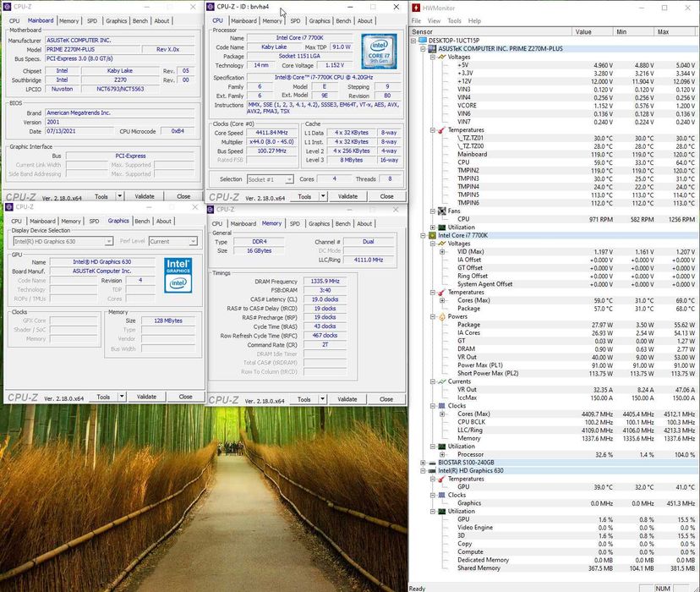Click the BIOSTAR S100-240GB drive icon
Viewport: 700px width, 592px height.
point(432,463)
